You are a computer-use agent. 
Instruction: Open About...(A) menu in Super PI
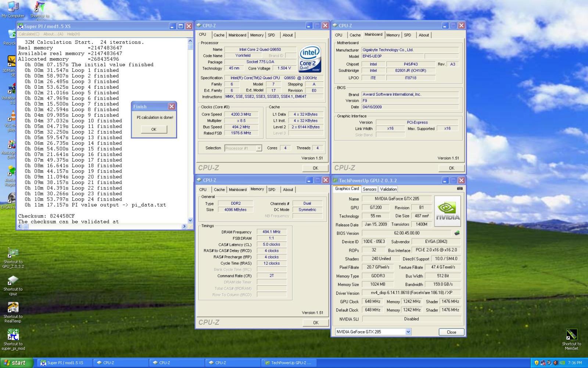(x=54, y=34)
